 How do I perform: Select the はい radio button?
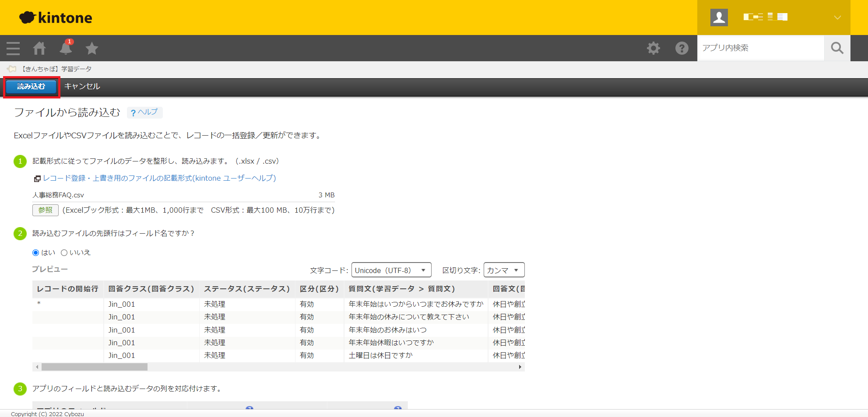click(x=36, y=253)
